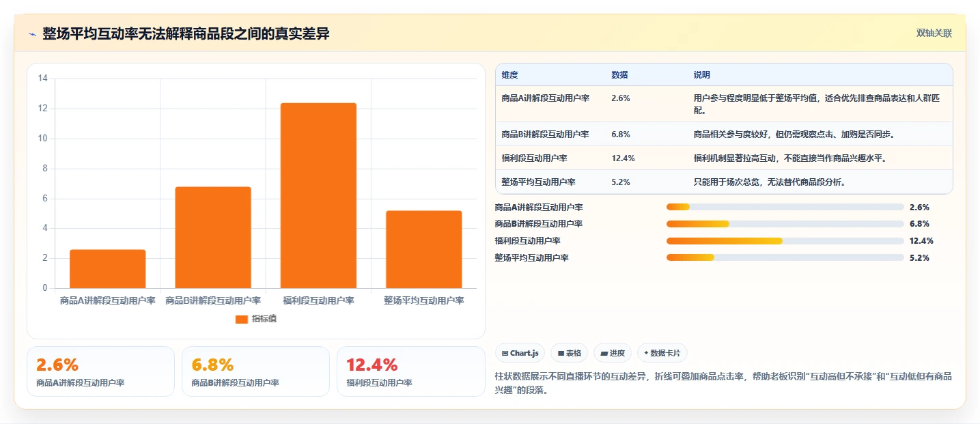The width and height of the screenshot is (980, 424).
Task: Click the 2.6% value in the table
Action: 621,98
